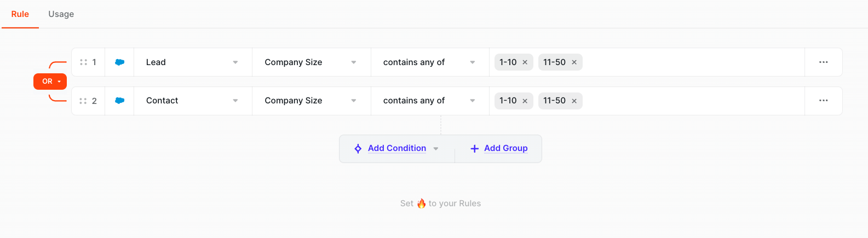
Task: Remove the 1-10 tag from the Lead rule
Action: (525, 62)
